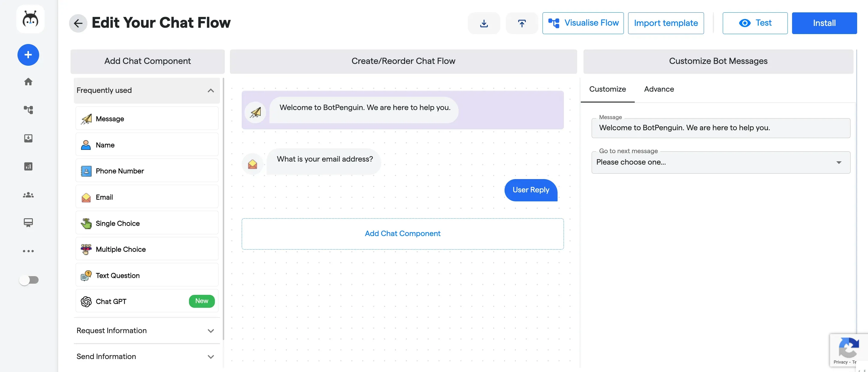Viewport: 868px width, 372px height.
Task: Click the Message component icon
Action: pyautogui.click(x=86, y=118)
